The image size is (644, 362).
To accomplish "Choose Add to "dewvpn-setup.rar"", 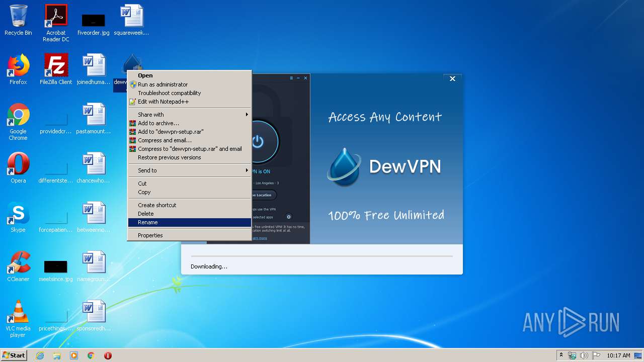I will [x=190, y=132].
